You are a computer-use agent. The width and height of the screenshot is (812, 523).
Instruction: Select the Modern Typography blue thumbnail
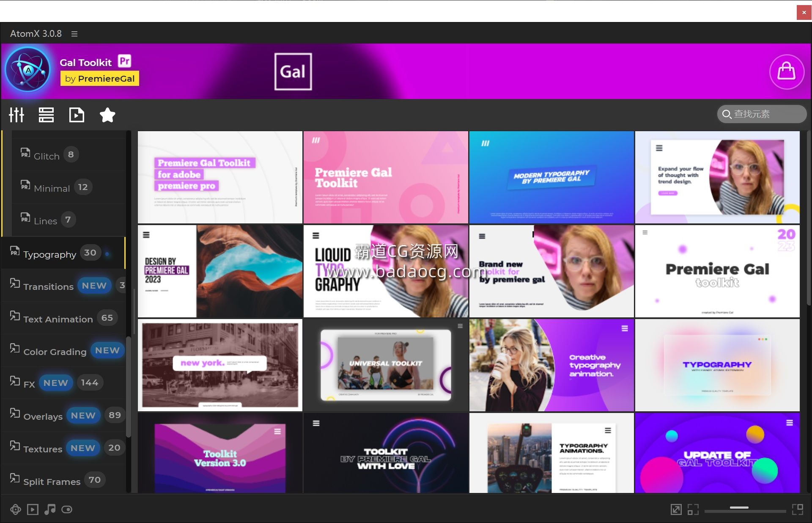[551, 177]
